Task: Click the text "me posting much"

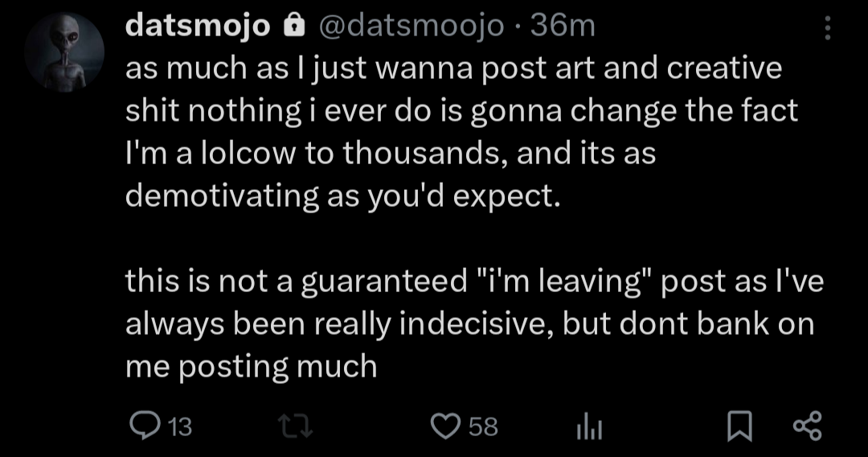Action: (252, 366)
